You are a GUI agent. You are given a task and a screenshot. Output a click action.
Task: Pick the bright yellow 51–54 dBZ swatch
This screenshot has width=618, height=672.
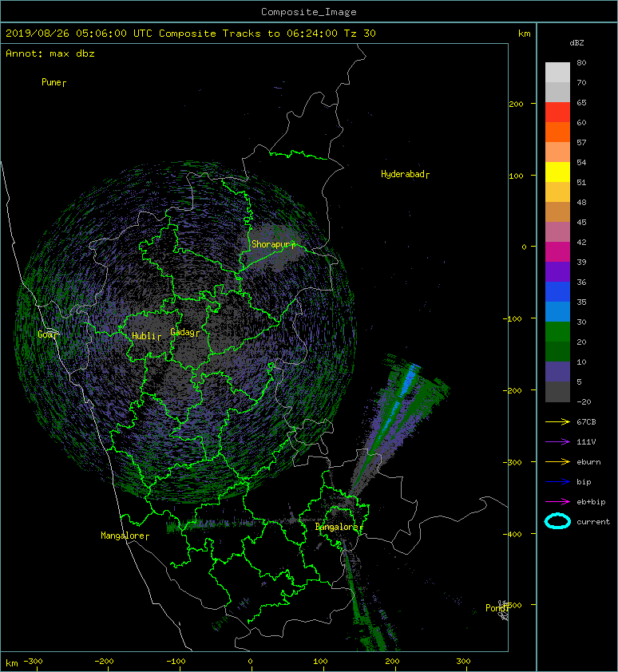(557, 172)
